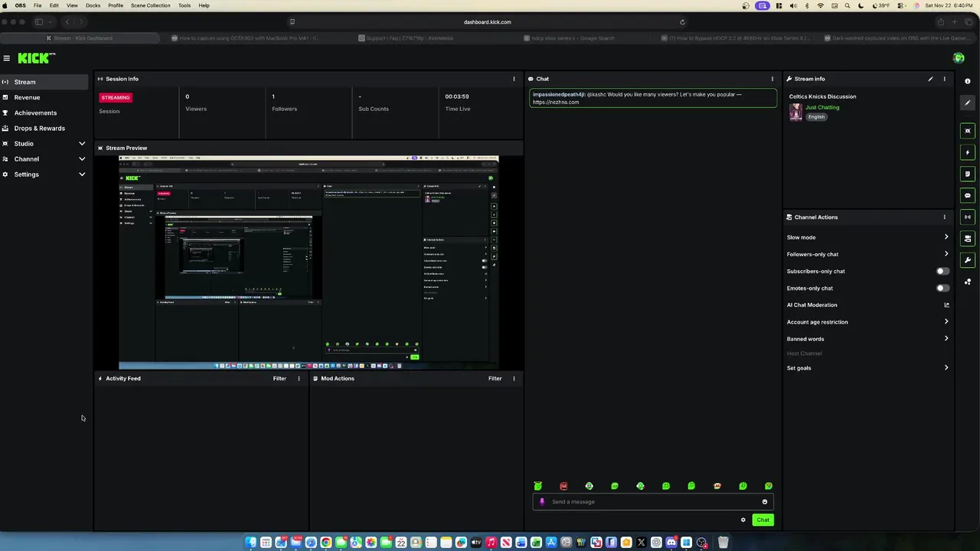Open Activity Feed three-dot menu
Viewport: 980px width, 551px height.
(x=299, y=379)
